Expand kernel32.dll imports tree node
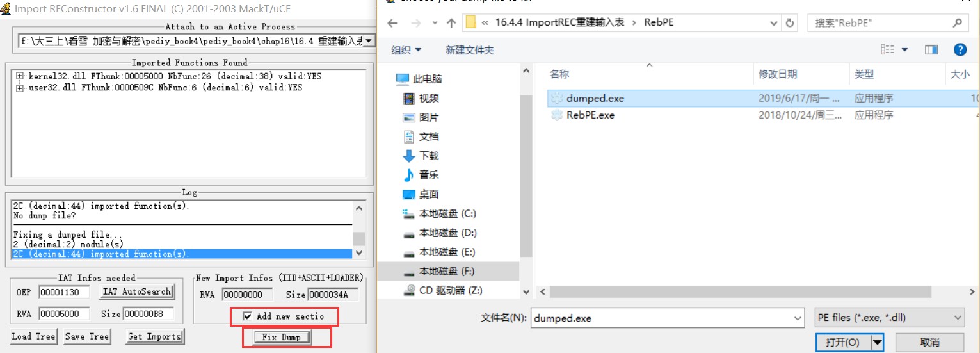This screenshot has width=980, height=353. (20, 76)
